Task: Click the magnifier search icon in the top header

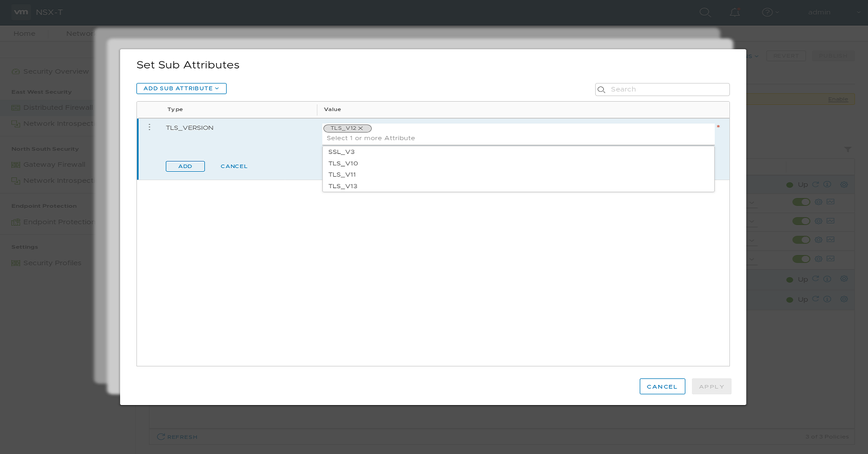Action: point(705,12)
